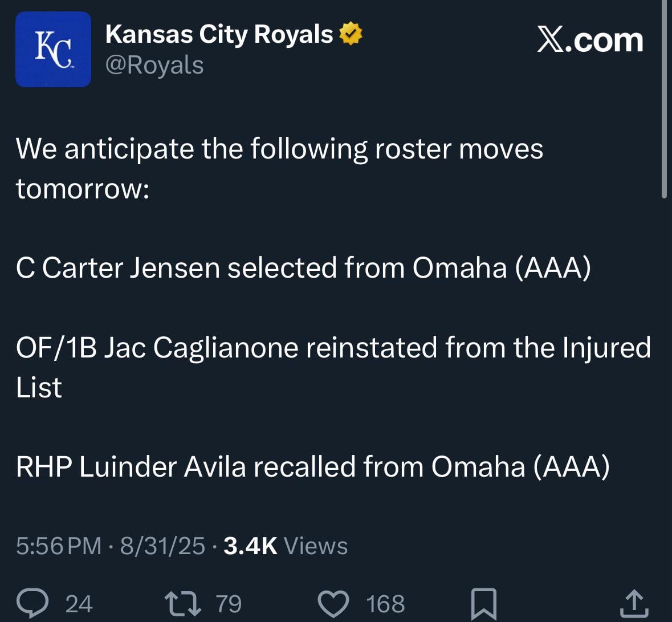Click the X.com logo

(589, 41)
